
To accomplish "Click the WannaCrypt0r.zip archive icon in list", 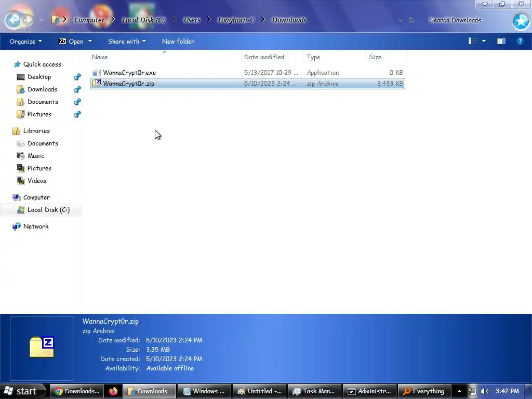I will click(97, 83).
